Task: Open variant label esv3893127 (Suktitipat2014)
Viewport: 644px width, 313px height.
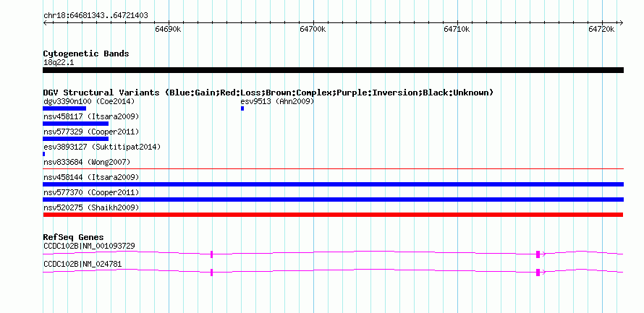Action: click(102, 147)
